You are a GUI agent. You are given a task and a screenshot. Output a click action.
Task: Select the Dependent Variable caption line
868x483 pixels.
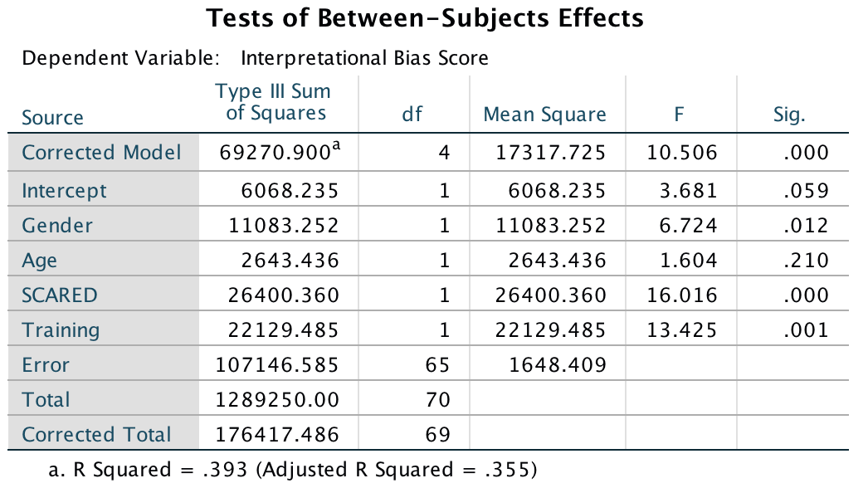click(256, 58)
